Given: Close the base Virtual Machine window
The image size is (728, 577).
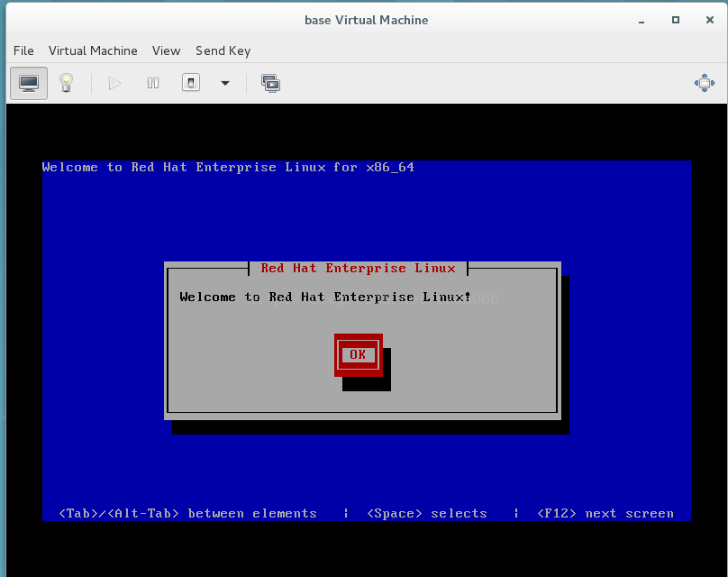Looking at the screenshot, I should (x=709, y=20).
